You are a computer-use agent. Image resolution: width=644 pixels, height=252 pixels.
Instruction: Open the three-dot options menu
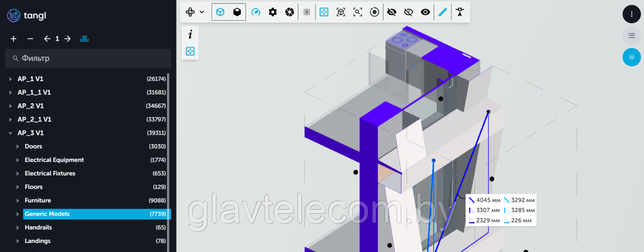(632, 14)
